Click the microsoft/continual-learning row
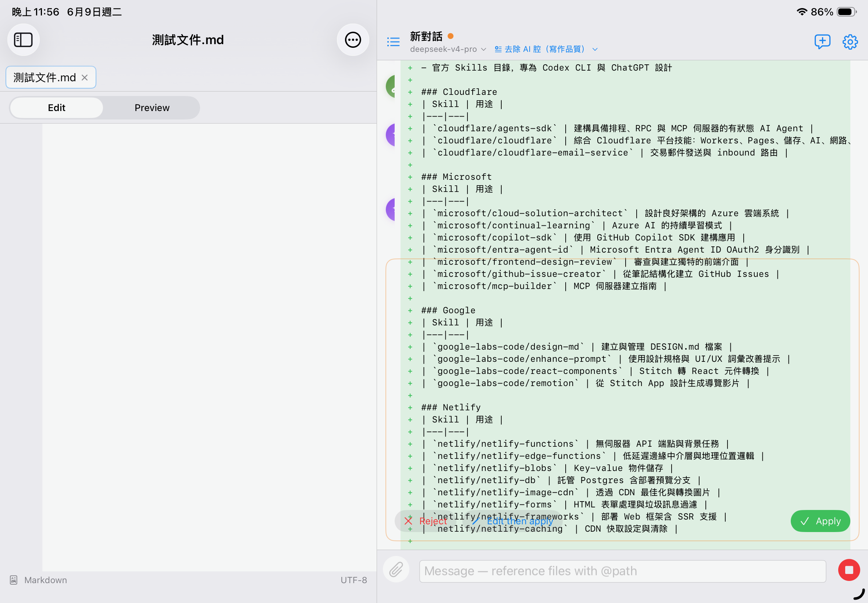 577,225
